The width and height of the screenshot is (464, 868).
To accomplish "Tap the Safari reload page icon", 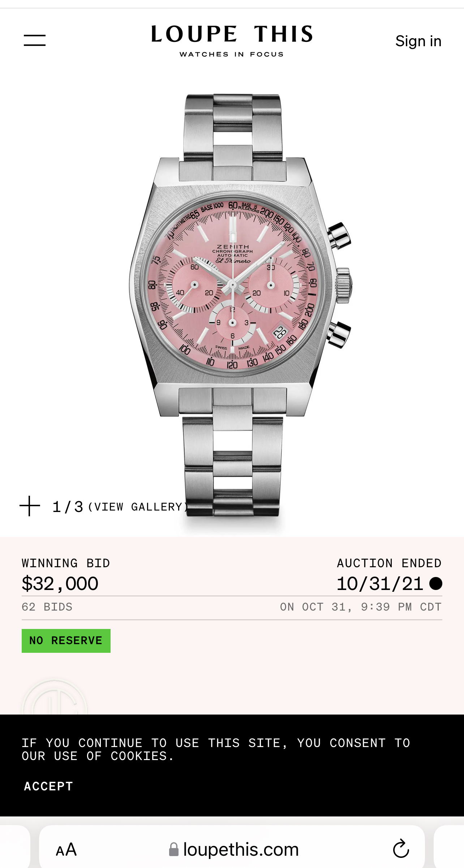I will (401, 849).
